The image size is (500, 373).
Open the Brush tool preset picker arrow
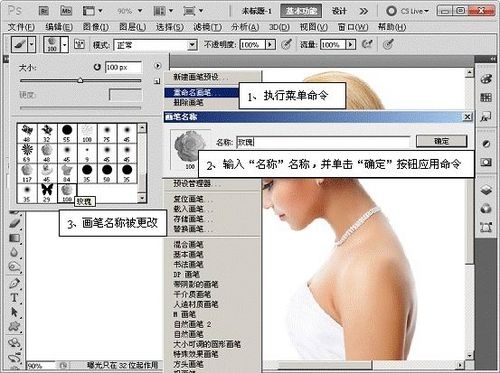32,44
